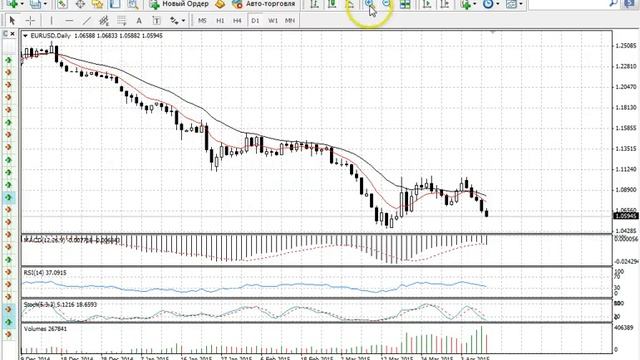Click the blue icon right of search
The image size is (640, 360).
click(x=630, y=4)
